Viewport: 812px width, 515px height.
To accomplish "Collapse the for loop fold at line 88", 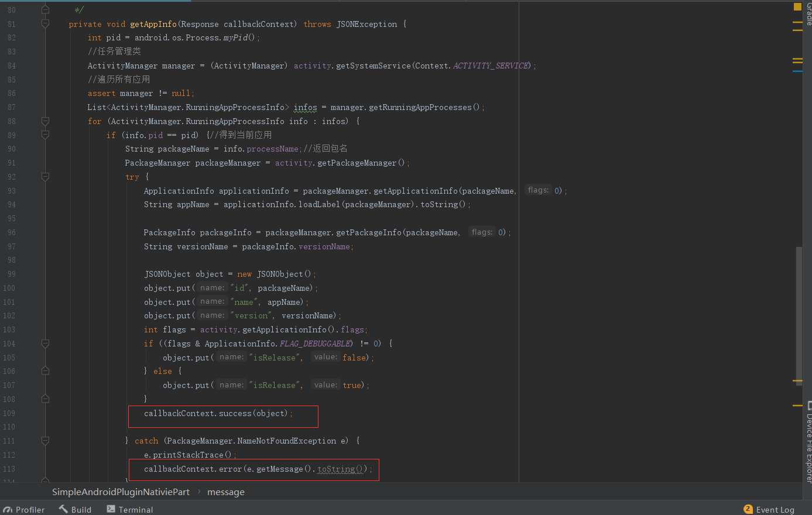I will click(45, 121).
